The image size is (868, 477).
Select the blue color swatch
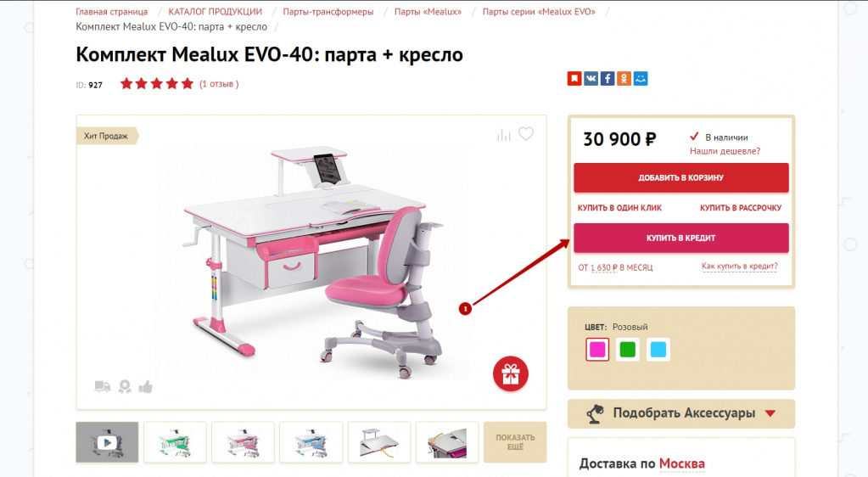[658, 350]
